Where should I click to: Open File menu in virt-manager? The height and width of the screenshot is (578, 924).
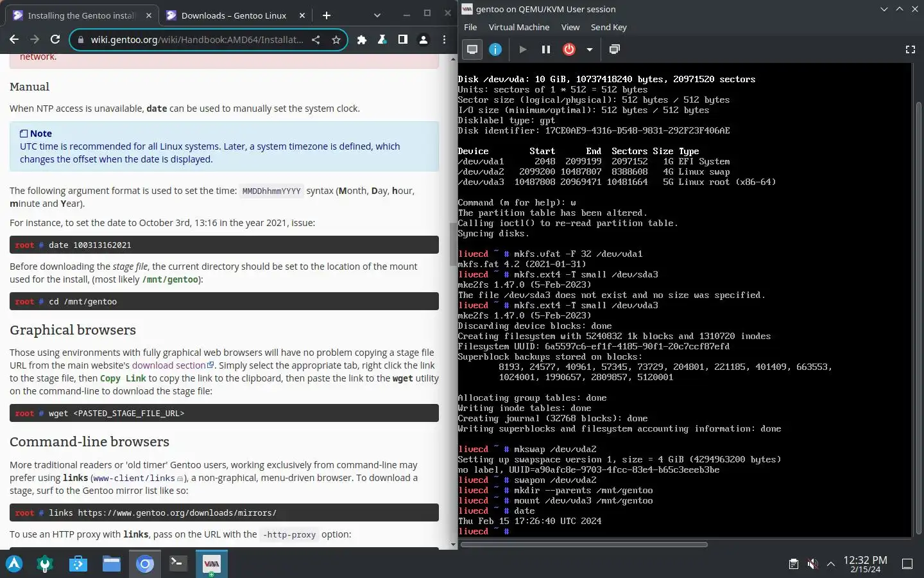(x=470, y=27)
